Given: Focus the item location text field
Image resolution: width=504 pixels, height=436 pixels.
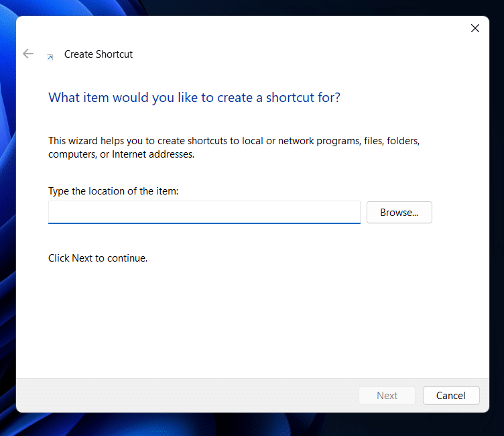Looking at the screenshot, I should pyautogui.click(x=204, y=213).
